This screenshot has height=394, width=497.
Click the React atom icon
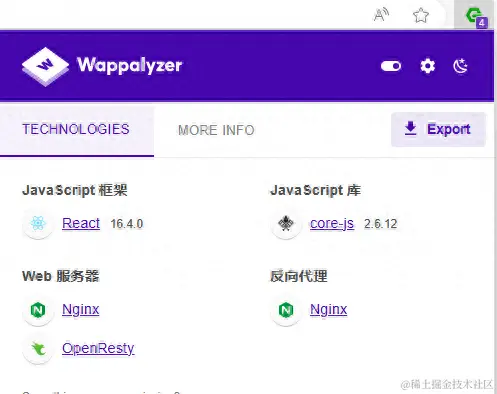38,223
